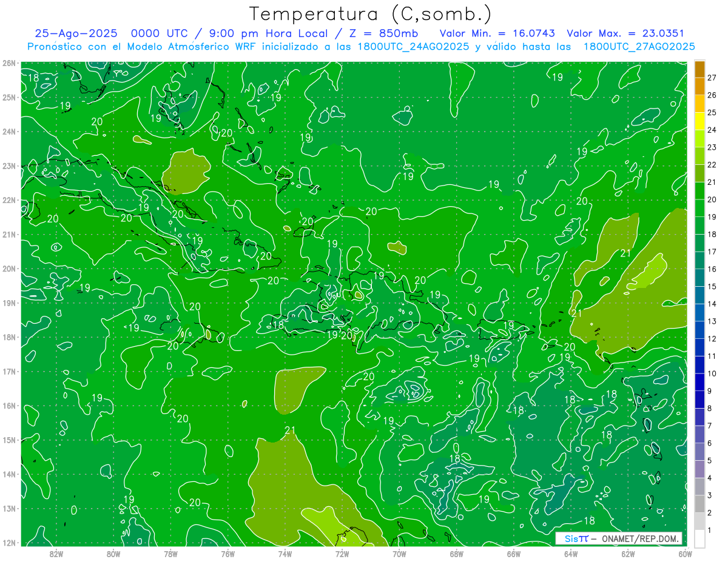Click the 20N latitude label

(x=8, y=269)
